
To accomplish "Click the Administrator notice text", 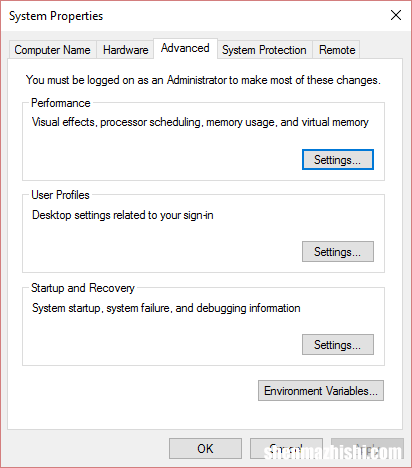I will point(203,80).
